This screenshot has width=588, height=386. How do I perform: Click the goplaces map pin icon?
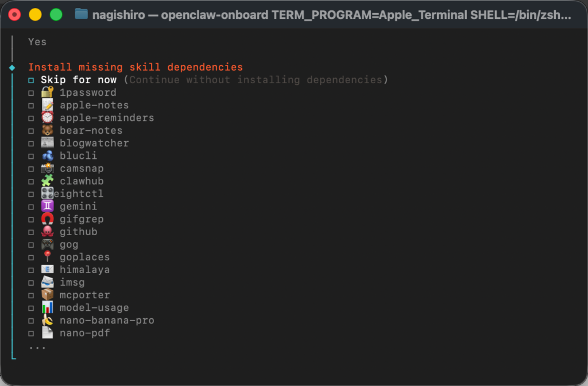48,256
